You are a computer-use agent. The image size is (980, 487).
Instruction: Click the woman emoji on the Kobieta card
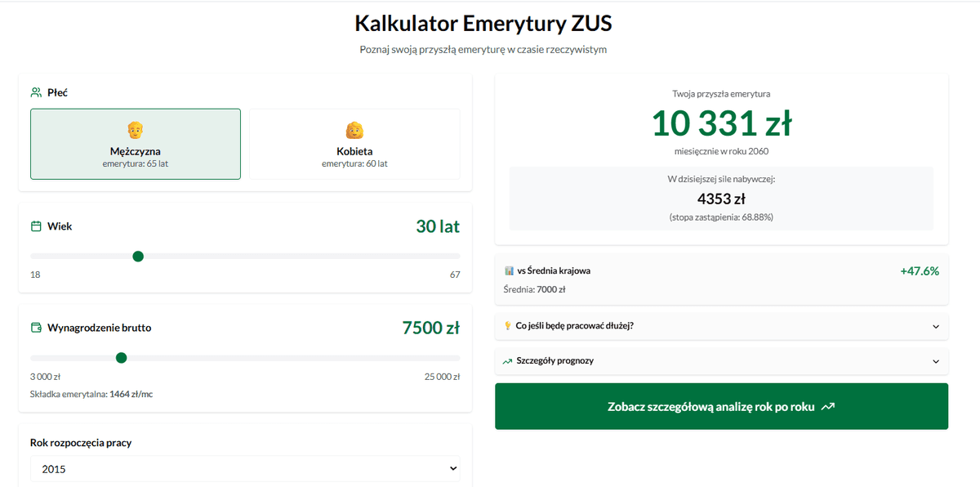353,129
